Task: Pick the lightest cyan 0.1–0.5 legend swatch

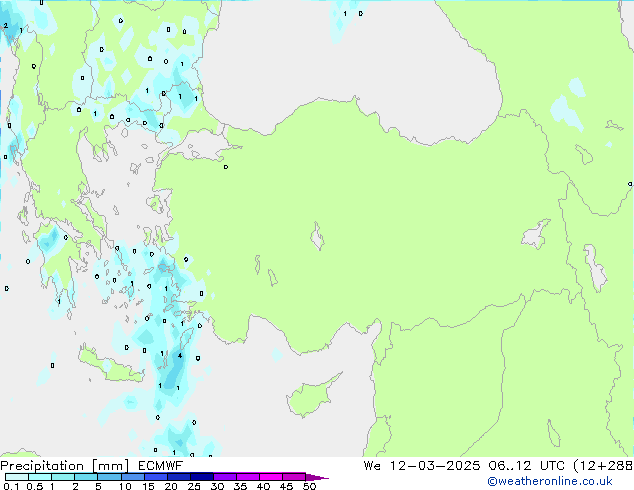Action: (x=17, y=477)
